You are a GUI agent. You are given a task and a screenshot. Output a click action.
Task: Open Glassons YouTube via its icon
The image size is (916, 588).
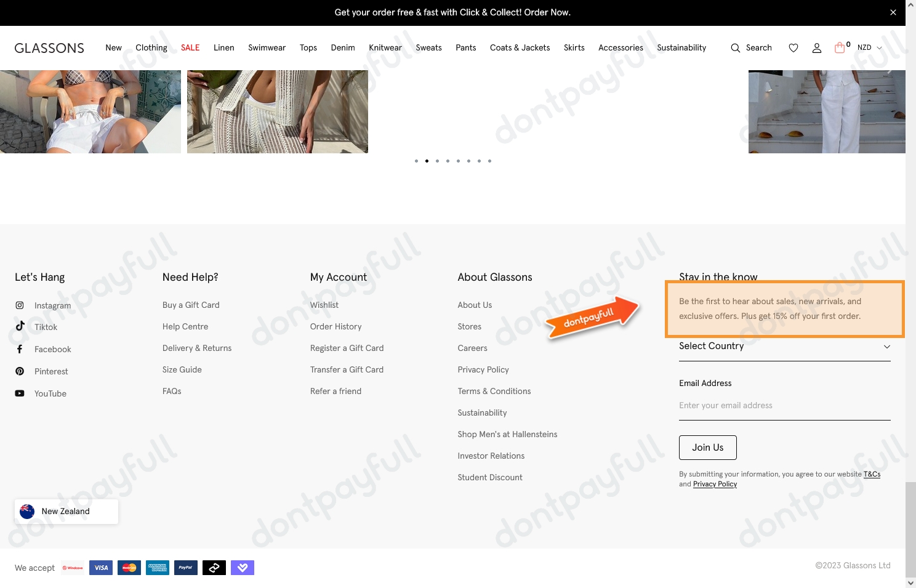tap(19, 393)
